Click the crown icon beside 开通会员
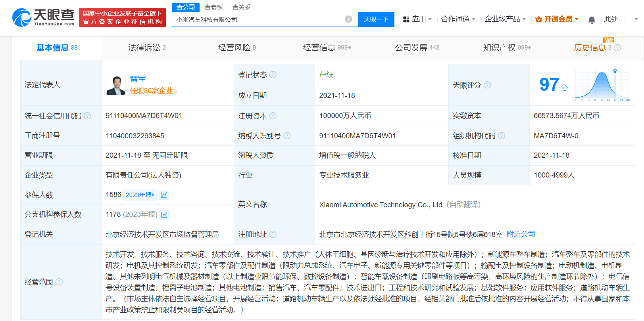644x321 pixels. (x=538, y=19)
